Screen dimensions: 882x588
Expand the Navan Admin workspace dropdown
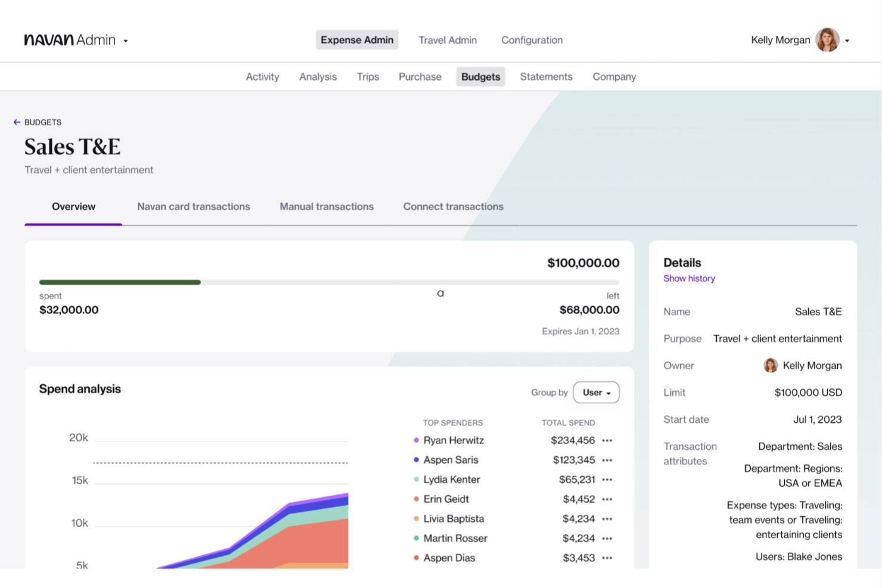tap(125, 41)
